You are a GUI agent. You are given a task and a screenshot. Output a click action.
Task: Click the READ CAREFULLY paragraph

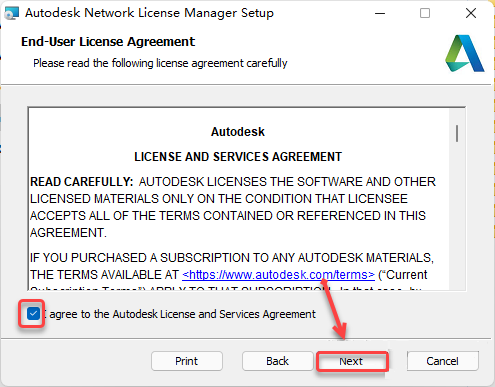click(233, 207)
